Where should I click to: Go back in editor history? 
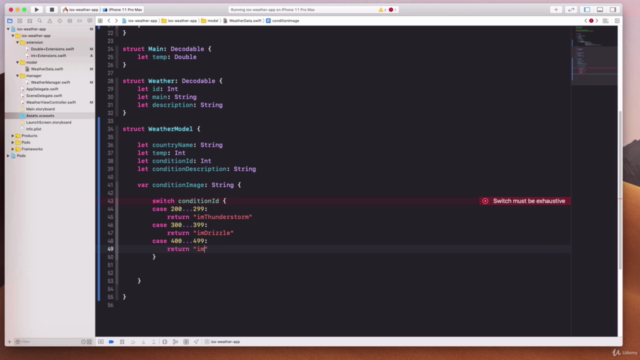tap(109, 20)
